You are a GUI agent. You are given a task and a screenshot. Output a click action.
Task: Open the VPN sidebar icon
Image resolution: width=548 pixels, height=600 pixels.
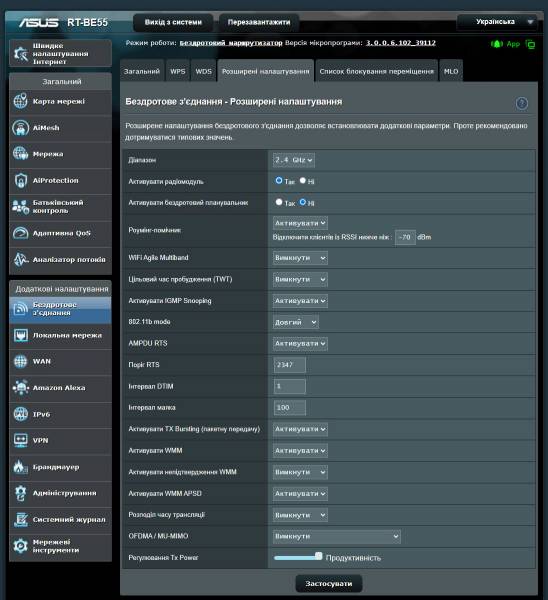point(21,440)
